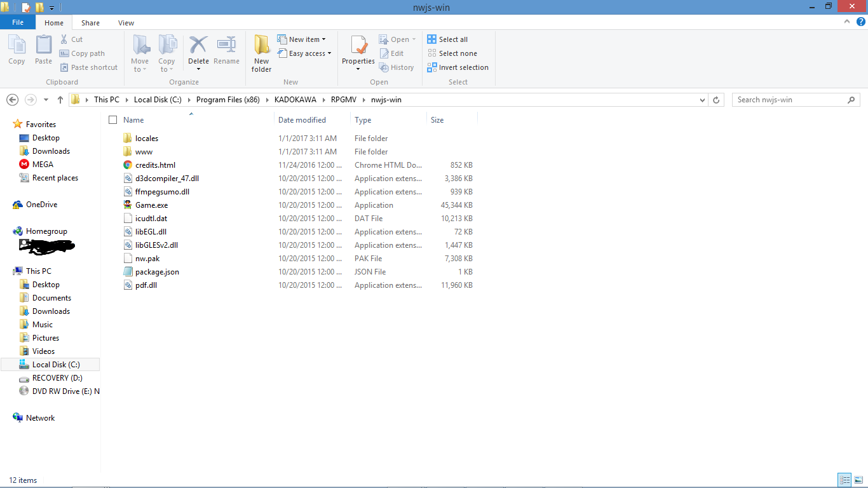Viewport: 868px width, 488px height.
Task: Sort files by Date modified column
Action: 302,120
